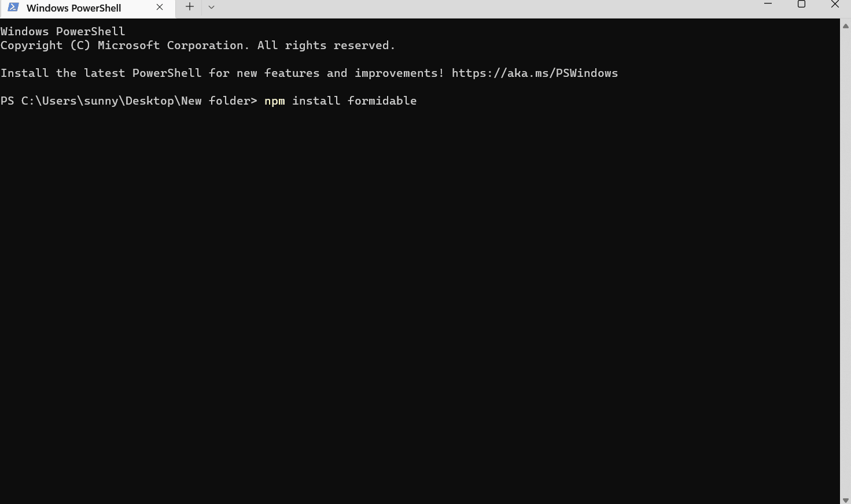Click the blank terminal area below the prompt
Screen dimensions: 851x504
[419, 301]
